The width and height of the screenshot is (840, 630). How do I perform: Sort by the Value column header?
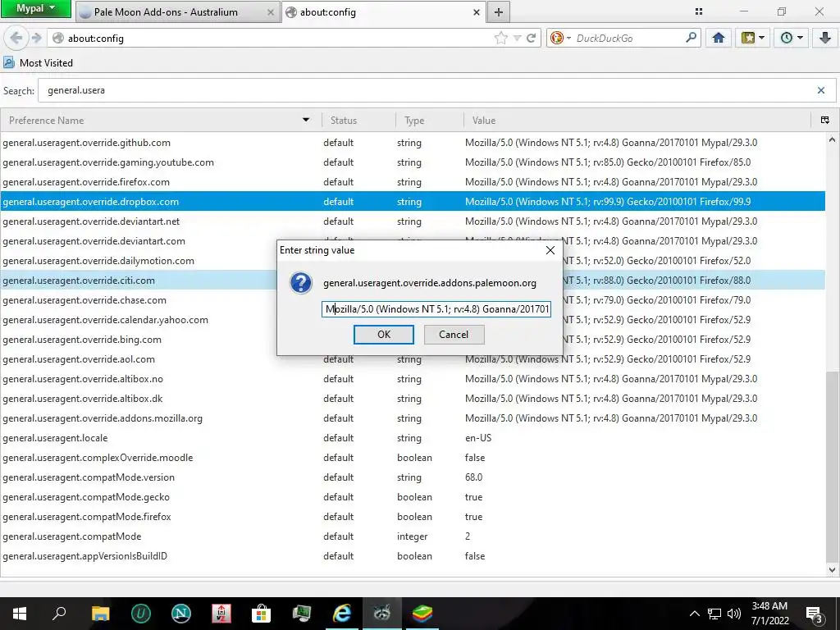pyautogui.click(x=637, y=121)
